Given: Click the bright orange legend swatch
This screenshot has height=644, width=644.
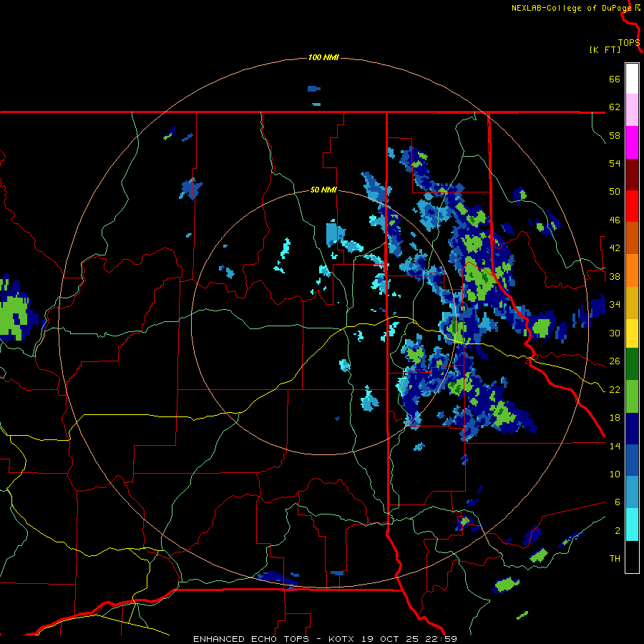Looking at the screenshot, I should pyautogui.click(x=632, y=270).
